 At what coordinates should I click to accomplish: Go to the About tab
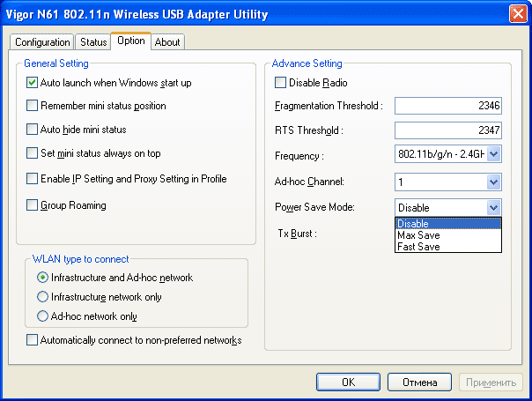167,42
